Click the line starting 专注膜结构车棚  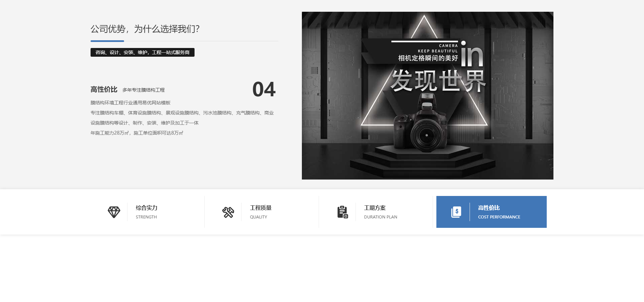point(182,113)
